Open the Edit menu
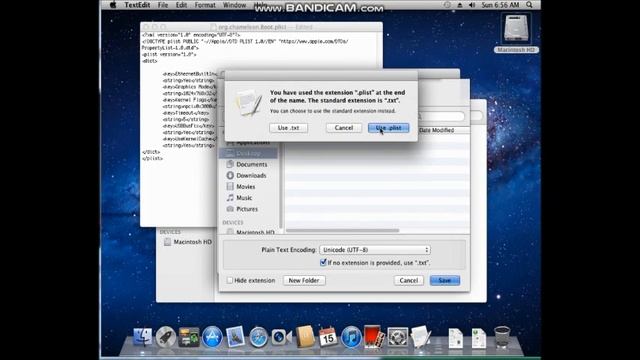Viewport: 640px width, 360px height. [181, 5]
